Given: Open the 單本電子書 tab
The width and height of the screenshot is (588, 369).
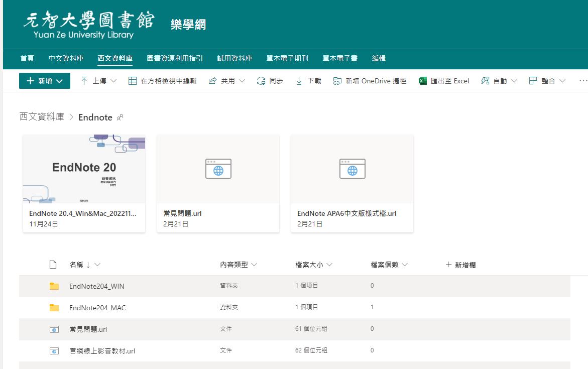Looking at the screenshot, I should tap(340, 58).
